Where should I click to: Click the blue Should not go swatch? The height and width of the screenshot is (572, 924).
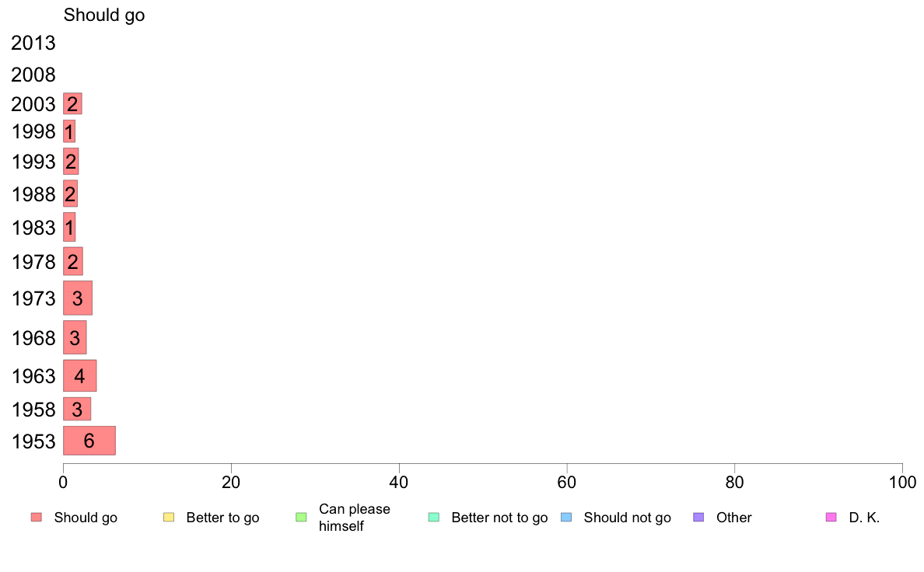point(565,518)
